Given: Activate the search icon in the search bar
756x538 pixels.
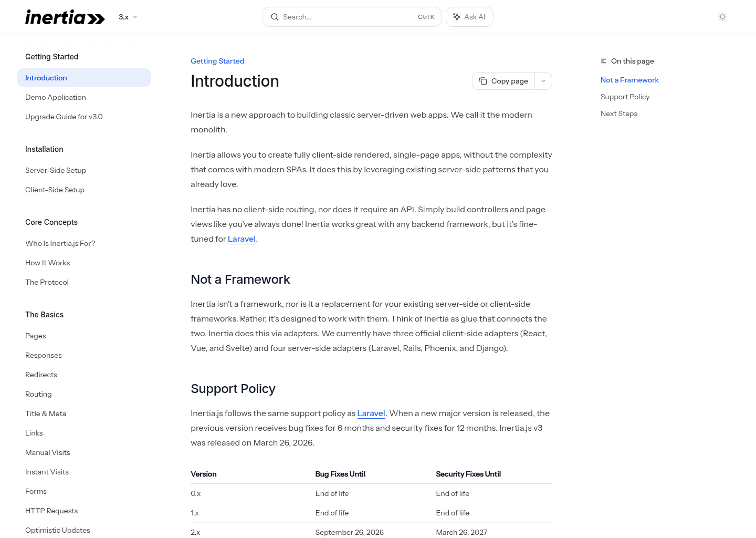Looking at the screenshot, I should pos(275,17).
